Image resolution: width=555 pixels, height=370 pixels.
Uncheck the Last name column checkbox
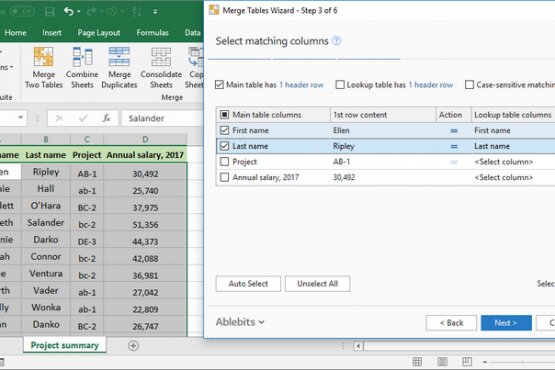tap(224, 146)
